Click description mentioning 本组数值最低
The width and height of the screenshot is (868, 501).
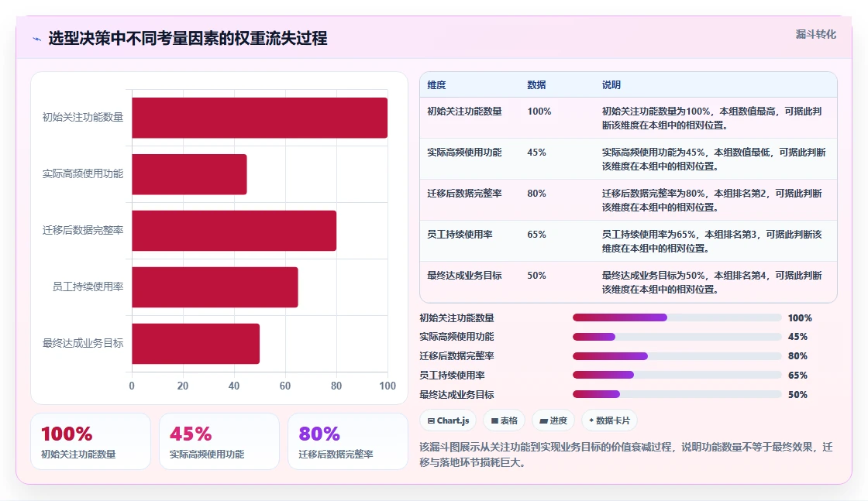click(714, 159)
